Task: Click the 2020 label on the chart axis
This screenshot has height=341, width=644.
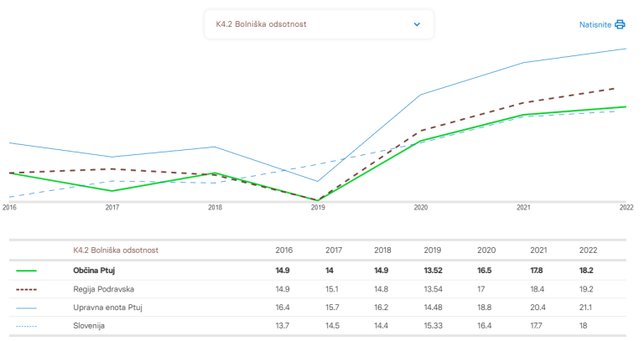Action: [421, 207]
